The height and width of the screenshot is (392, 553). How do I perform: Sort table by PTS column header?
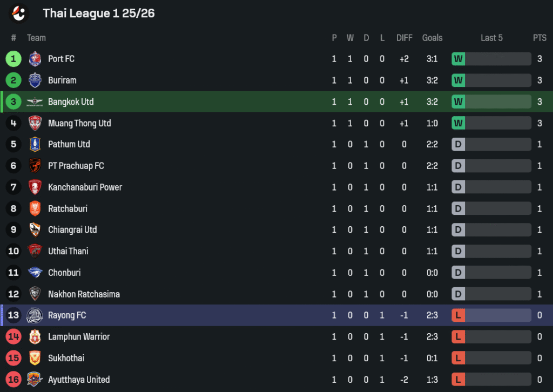click(539, 38)
